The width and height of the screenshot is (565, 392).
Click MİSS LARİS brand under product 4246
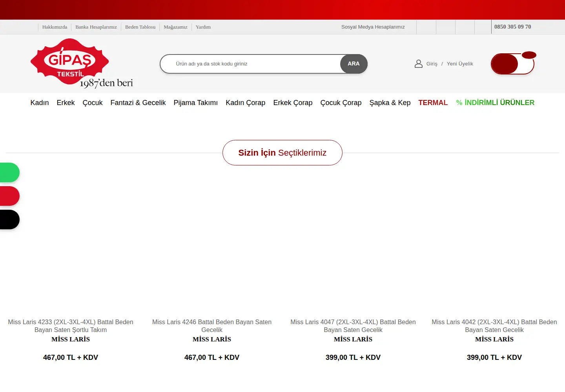212,339
